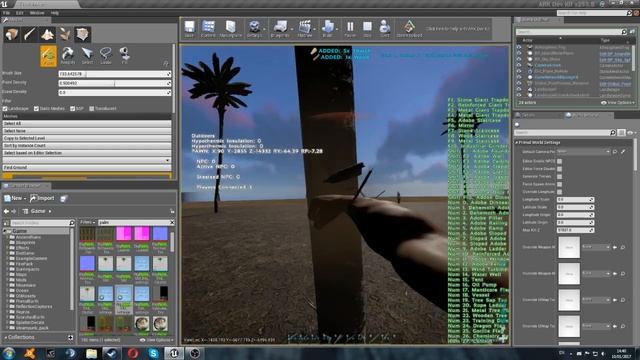Hide first actor via eye icon in outliner
Screen dimensions: 640x360
(x=519, y=47)
